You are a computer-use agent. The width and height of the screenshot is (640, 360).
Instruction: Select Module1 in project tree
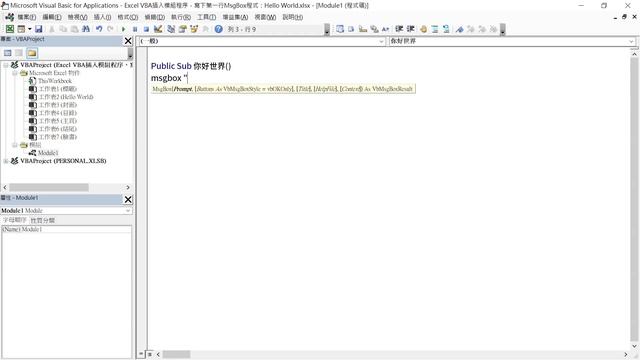(48, 153)
